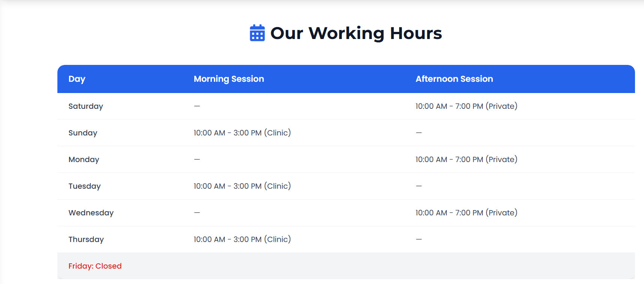Click the blue calendar icon beside the heading
Screen dimensions: 644x284
click(x=257, y=33)
